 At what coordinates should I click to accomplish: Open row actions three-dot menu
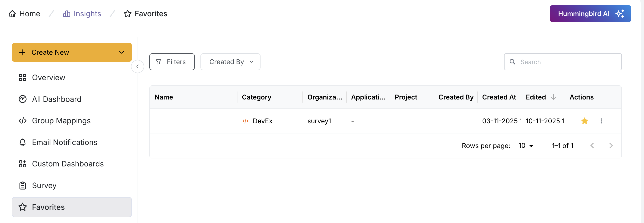(602, 121)
